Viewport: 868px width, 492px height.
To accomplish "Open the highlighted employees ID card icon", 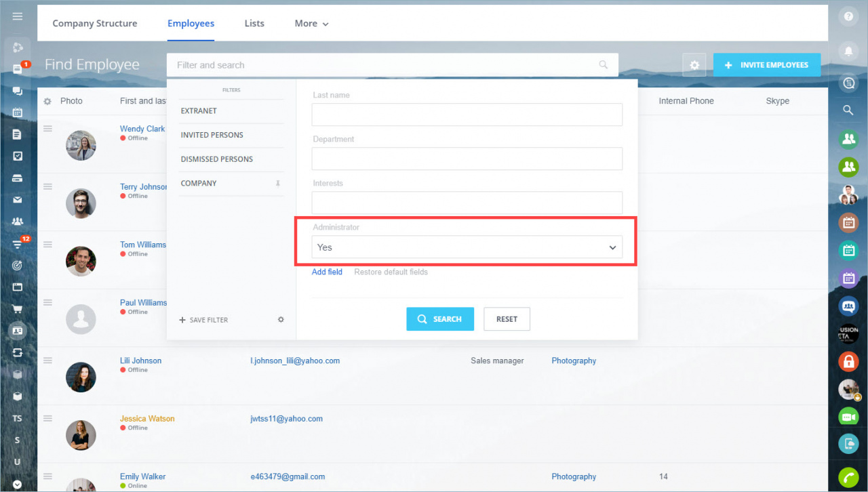I will (18, 331).
